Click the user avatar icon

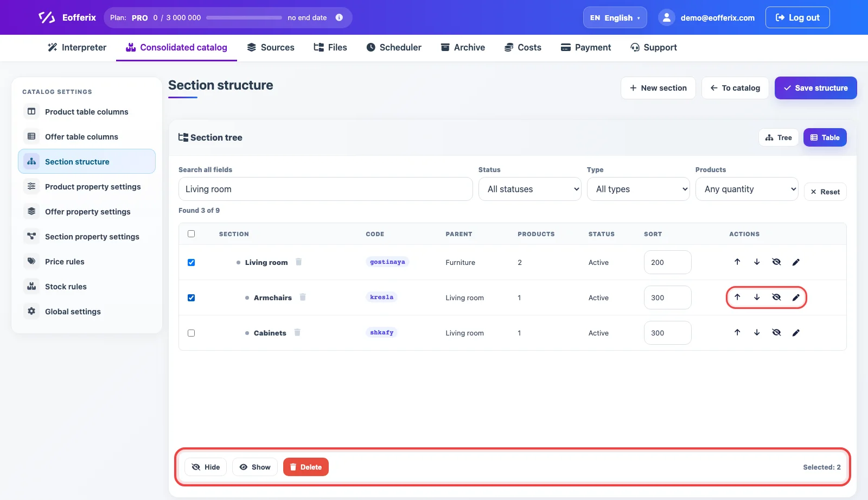pyautogui.click(x=666, y=17)
